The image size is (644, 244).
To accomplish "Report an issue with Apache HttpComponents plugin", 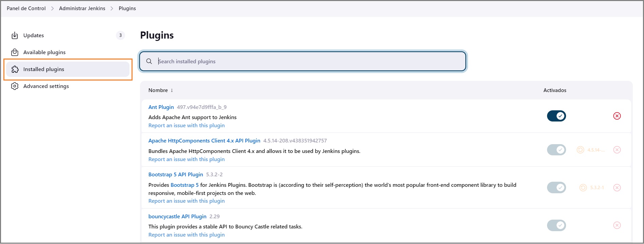I will (186, 159).
